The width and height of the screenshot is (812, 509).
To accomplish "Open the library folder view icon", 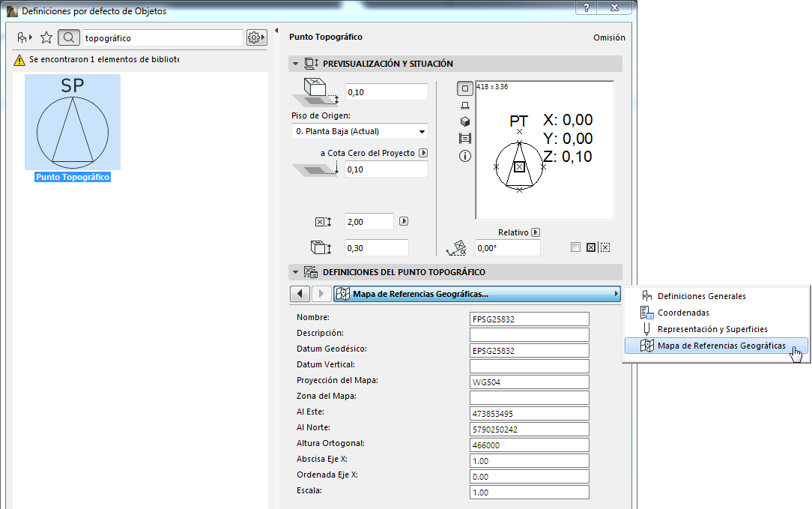I will (x=24, y=37).
